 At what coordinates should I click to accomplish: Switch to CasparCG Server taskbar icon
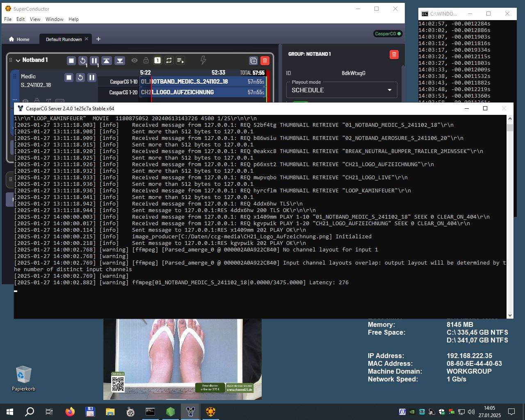[191, 412]
